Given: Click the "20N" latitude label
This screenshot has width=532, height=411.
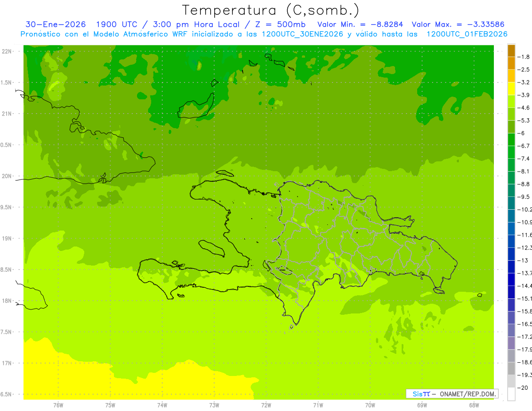Looking at the screenshot, I should point(7,176).
